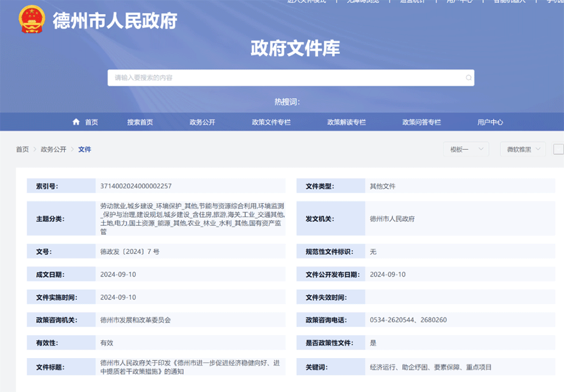564x392 pixels.
Task: Click the home icon beside 首页
Action: (x=76, y=122)
